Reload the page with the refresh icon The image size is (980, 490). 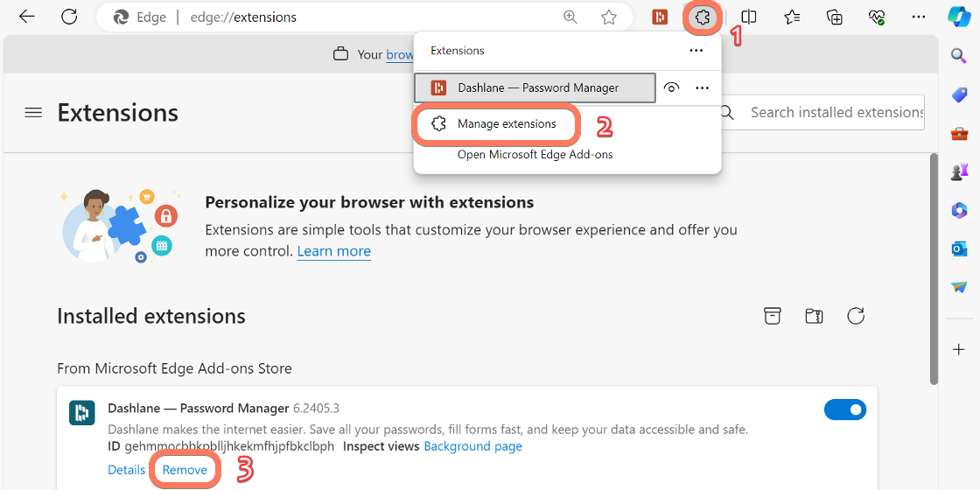(x=69, y=17)
